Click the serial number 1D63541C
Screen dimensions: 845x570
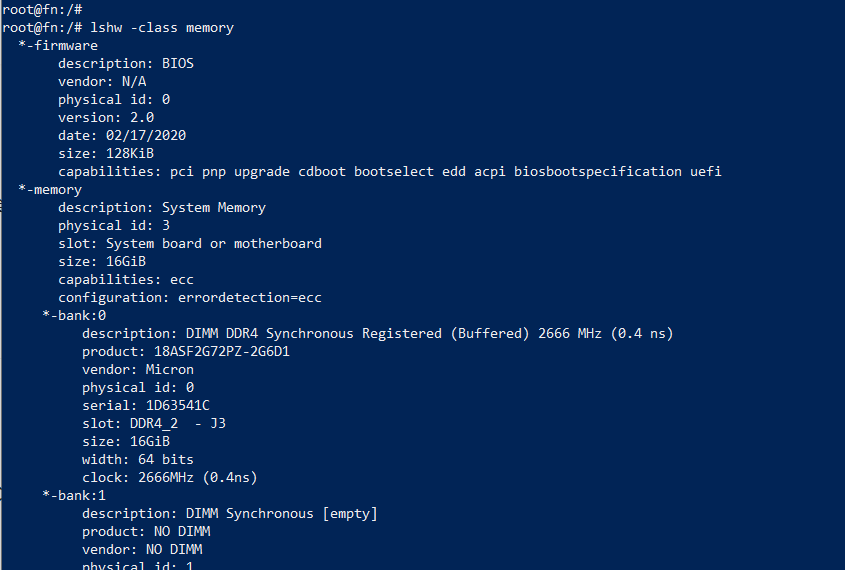click(x=177, y=405)
